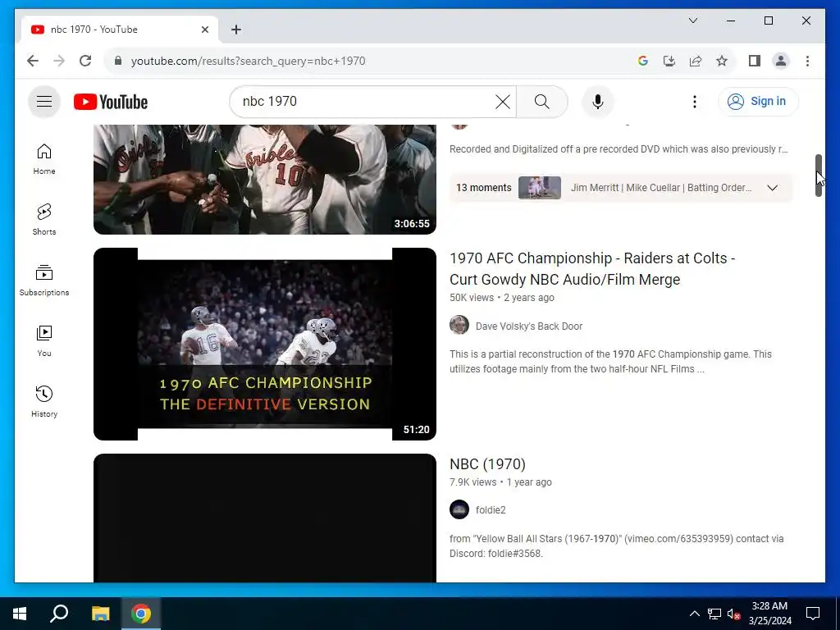The height and width of the screenshot is (630, 840).
Task: Play the 1970 AFC Championship thumbnail
Action: 265,344
